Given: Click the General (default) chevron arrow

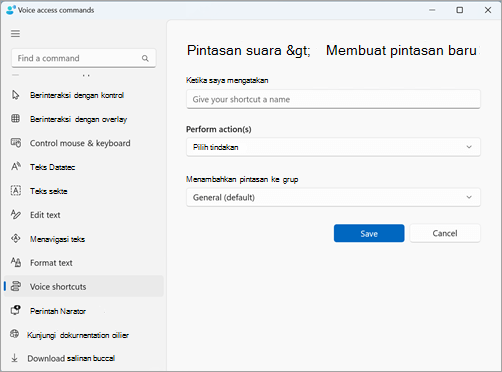Looking at the screenshot, I should click(x=469, y=197).
